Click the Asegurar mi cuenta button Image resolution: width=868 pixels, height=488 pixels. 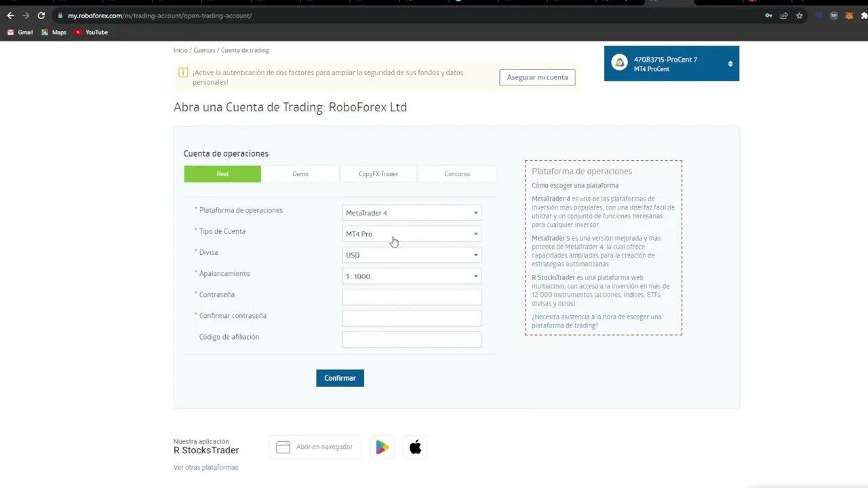click(537, 77)
